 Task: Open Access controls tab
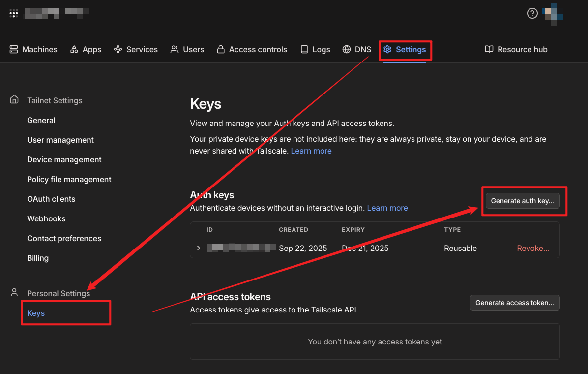coord(252,49)
